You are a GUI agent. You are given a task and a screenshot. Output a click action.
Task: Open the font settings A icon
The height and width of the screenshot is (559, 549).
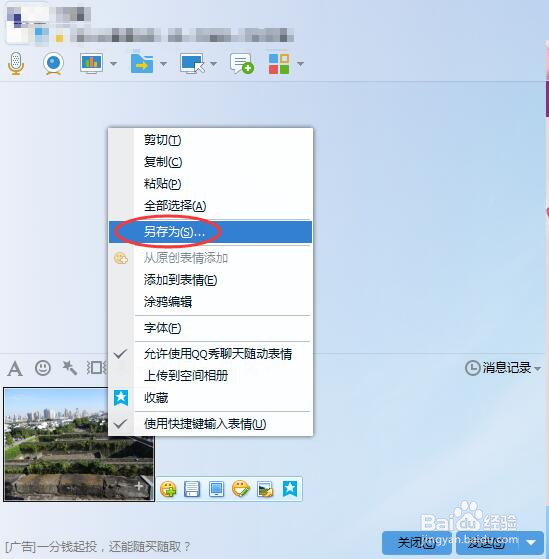coord(15,368)
